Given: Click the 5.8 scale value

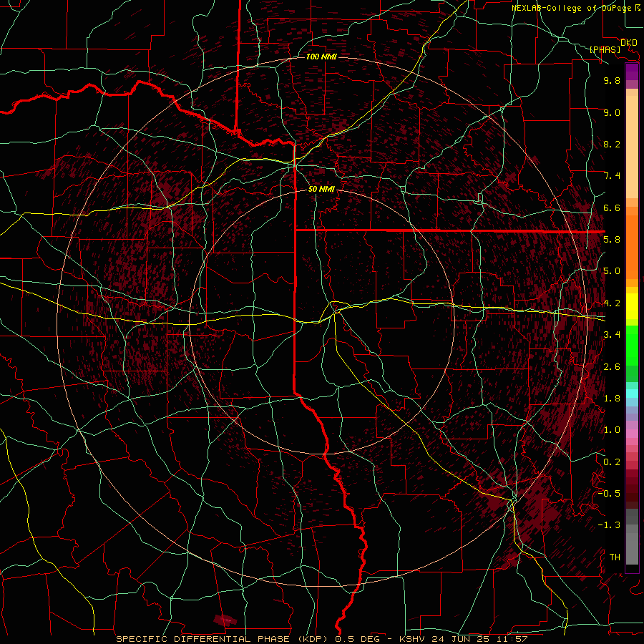Looking at the screenshot, I should pos(612,240).
